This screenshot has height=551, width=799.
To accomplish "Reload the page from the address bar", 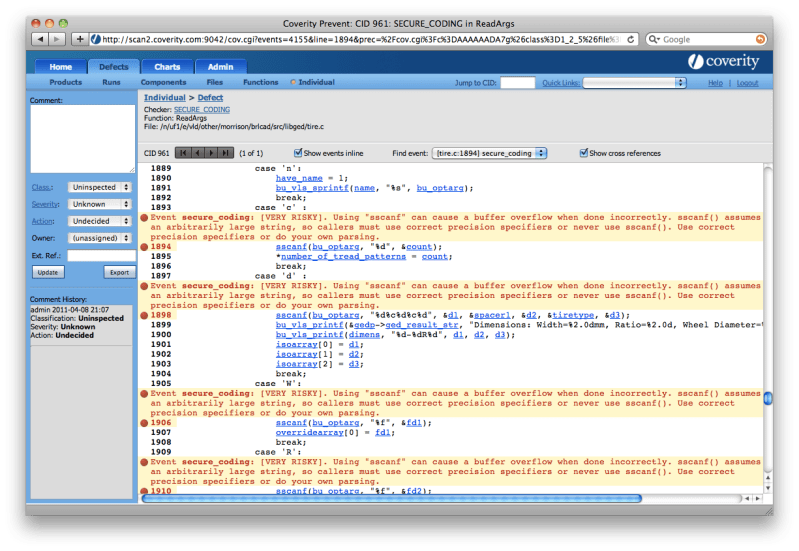I will 630,39.
